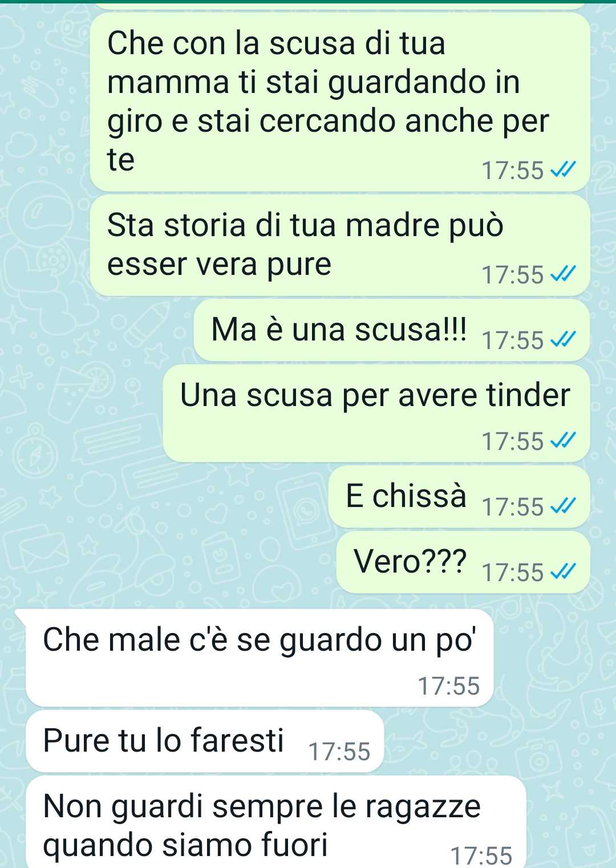
Task: Click the timestamp on the 'quando siamo fuori' message
Action: 481,856
